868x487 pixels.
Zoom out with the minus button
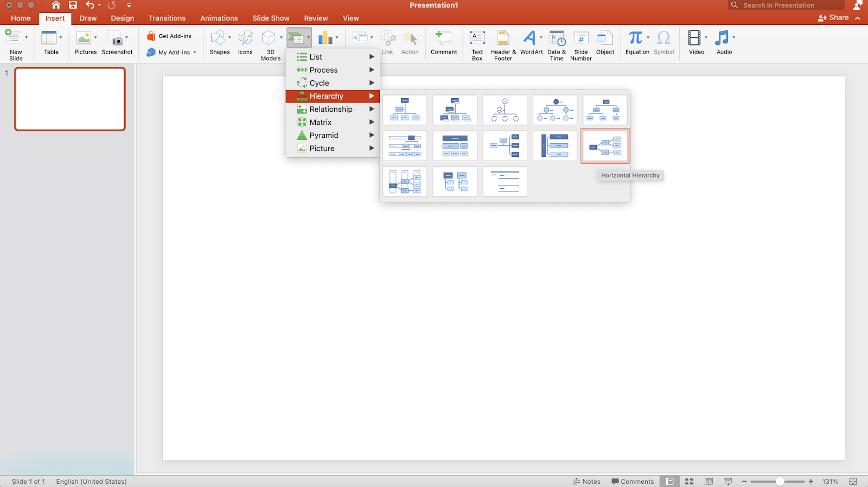point(744,482)
